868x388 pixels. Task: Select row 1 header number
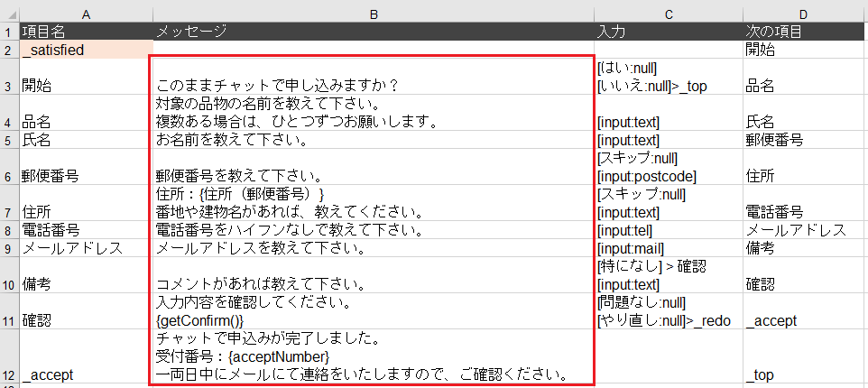pyautogui.click(x=9, y=32)
